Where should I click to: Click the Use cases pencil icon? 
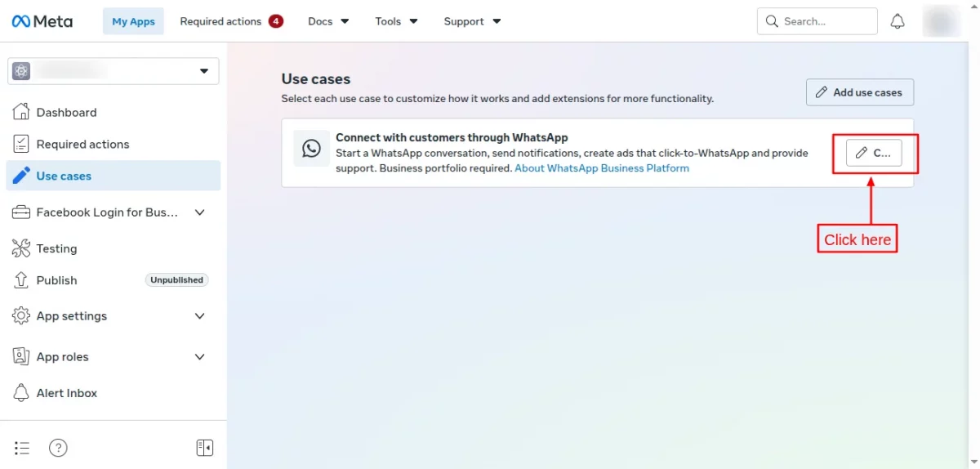(x=21, y=176)
